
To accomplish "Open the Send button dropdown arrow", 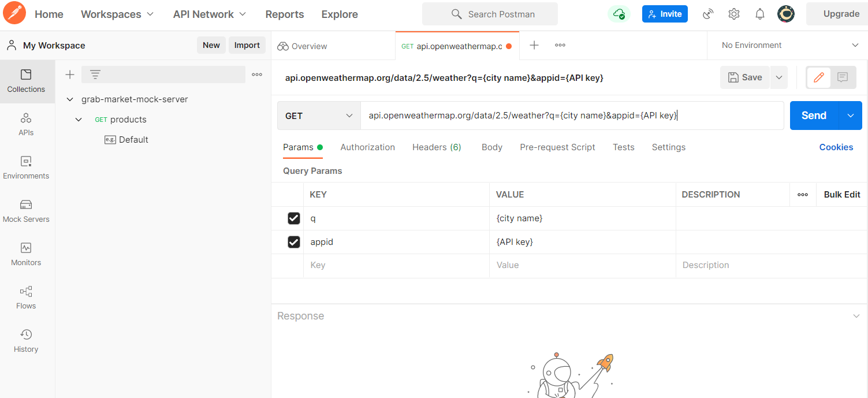I will tap(850, 116).
